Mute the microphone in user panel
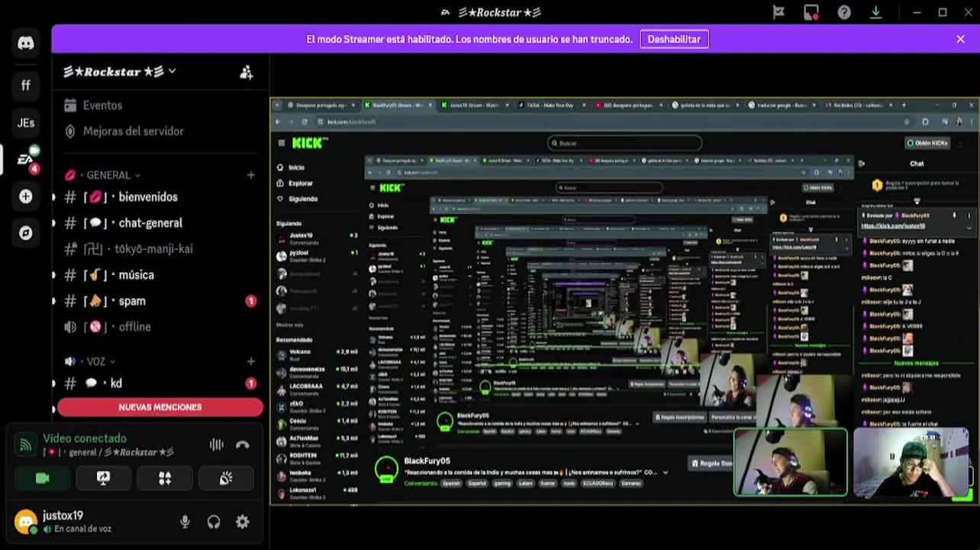Screen dimensions: 980x550 point(185,522)
